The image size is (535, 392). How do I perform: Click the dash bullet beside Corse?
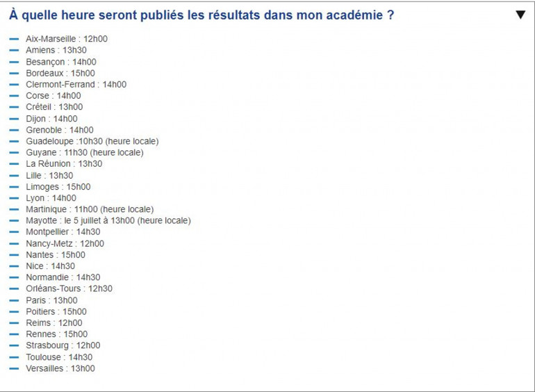click(x=14, y=96)
